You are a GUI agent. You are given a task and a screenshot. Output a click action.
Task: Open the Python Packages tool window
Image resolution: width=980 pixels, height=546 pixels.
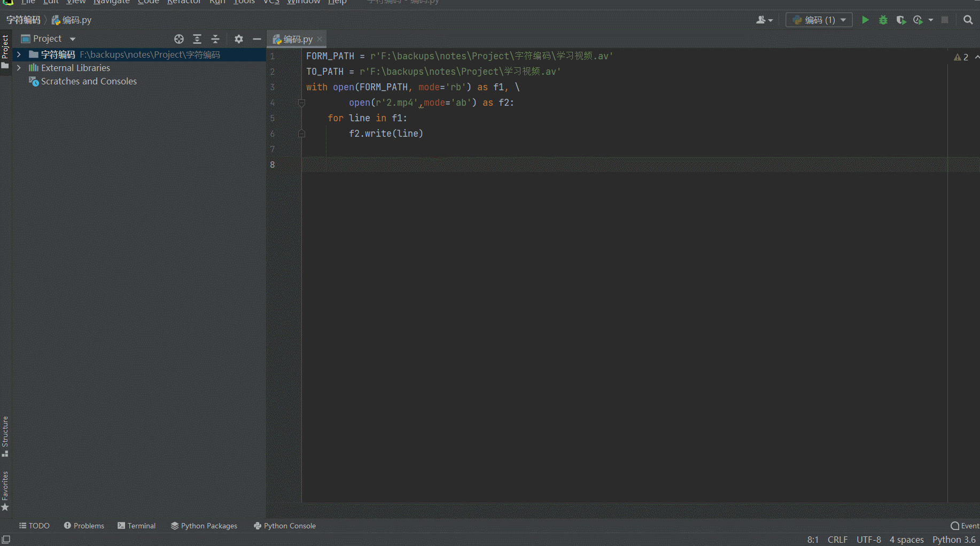(x=204, y=526)
